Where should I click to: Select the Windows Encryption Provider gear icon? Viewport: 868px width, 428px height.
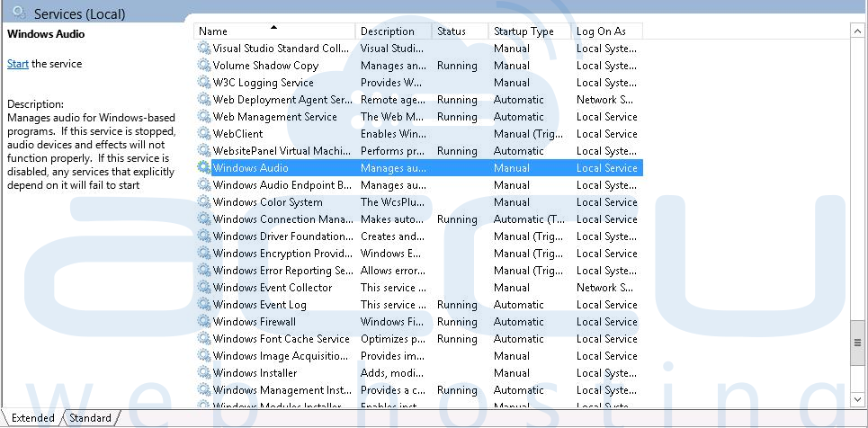click(x=203, y=254)
